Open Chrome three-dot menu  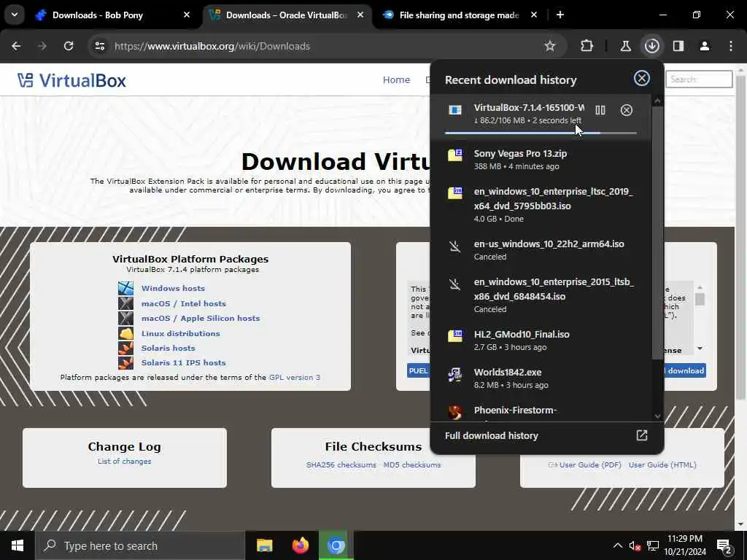(731, 46)
